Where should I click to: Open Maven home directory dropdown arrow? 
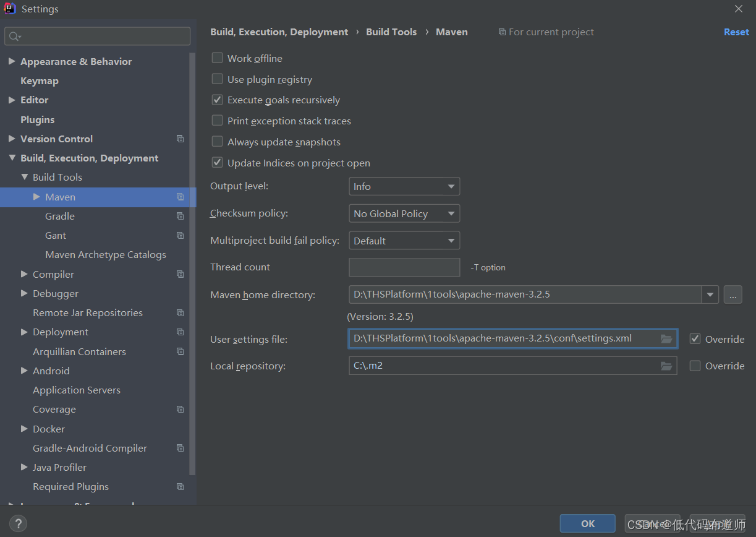coord(710,294)
